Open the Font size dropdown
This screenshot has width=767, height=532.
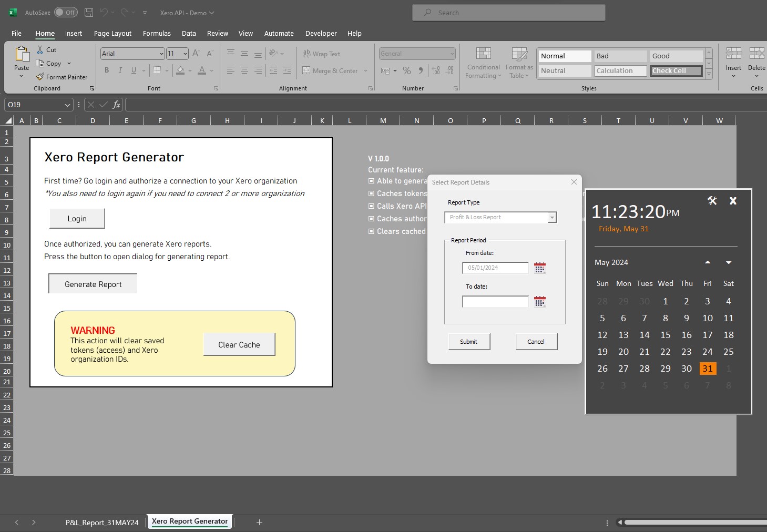click(185, 54)
